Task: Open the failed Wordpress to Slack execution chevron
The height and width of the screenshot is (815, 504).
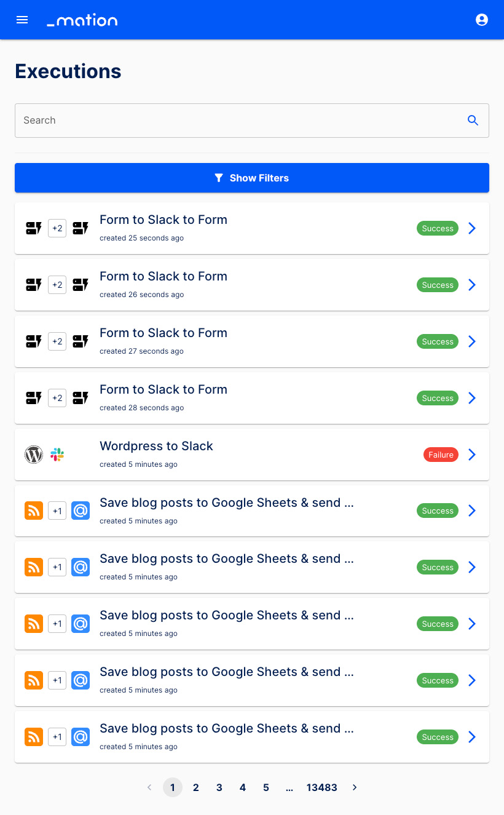Action: (x=472, y=455)
